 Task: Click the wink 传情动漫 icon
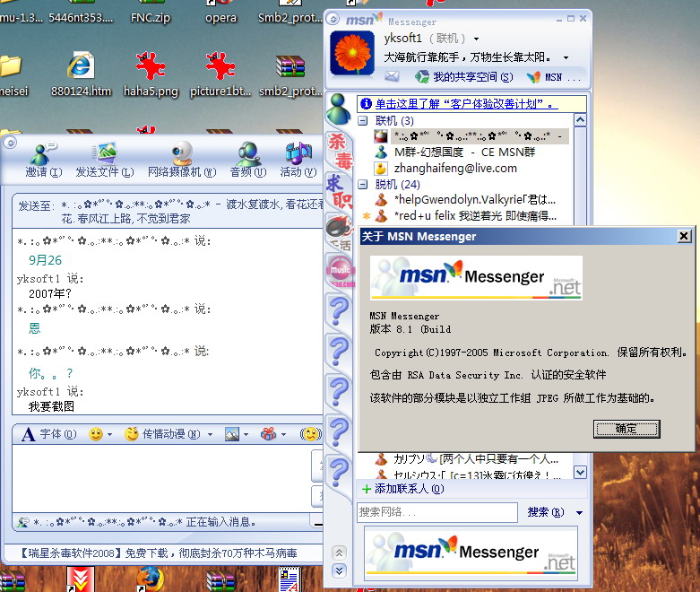131,434
